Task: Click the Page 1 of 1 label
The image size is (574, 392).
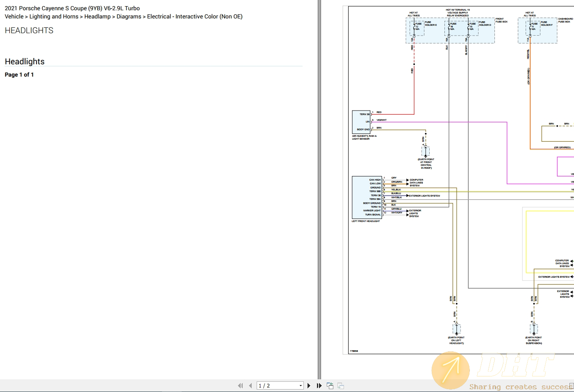Action: coord(19,75)
